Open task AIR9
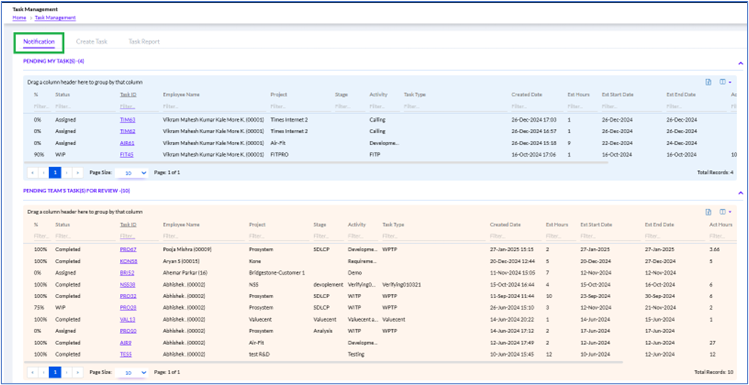The image size is (749, 385). coord(125,342)
